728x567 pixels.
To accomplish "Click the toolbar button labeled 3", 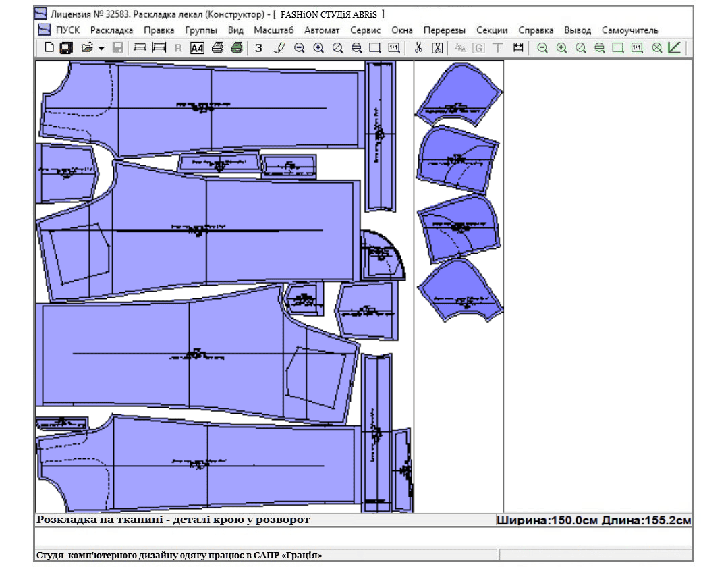I will click(x=258, y=48).
